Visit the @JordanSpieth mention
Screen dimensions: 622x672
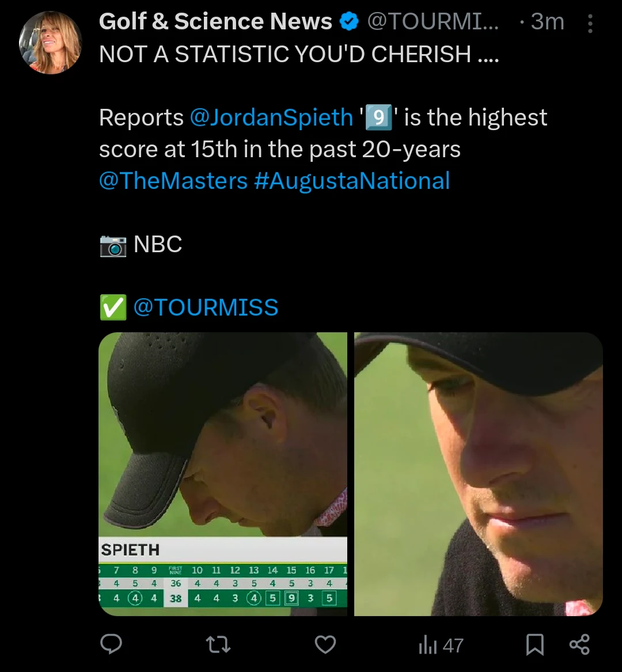(271, 117)
